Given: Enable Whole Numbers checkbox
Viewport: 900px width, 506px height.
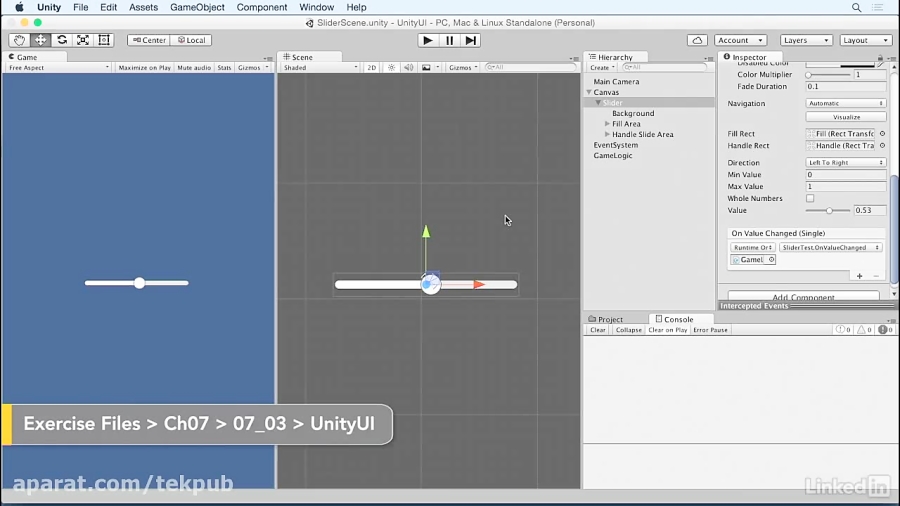Looking at the screenshot, I should click(810, 198).
